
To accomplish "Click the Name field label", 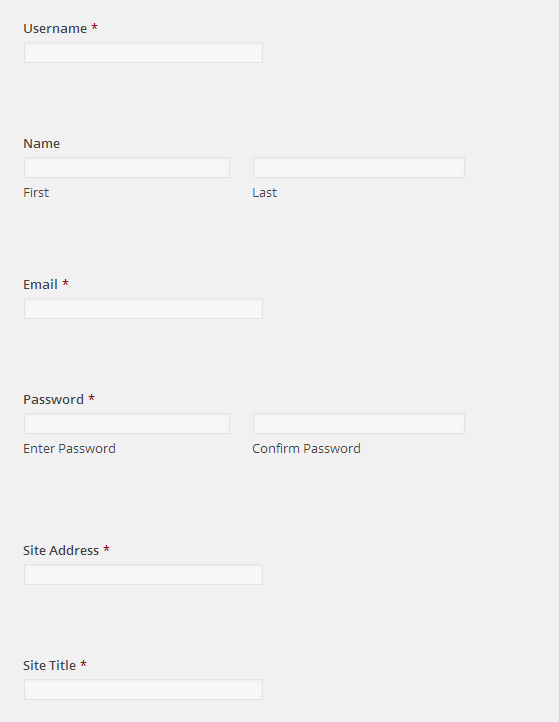I will click(41, 144).
